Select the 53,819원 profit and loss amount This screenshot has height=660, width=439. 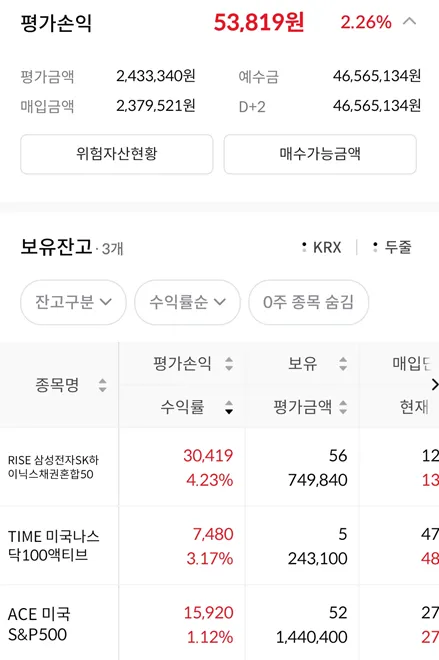click(x=259, y=22)
